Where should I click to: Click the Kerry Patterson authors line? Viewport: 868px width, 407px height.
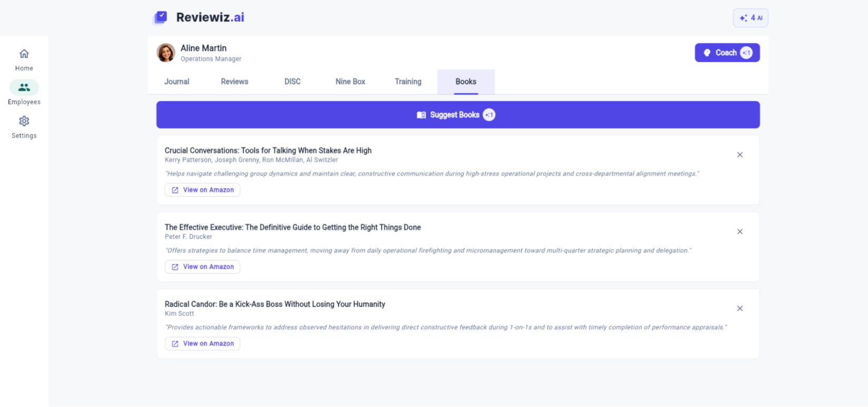click(x=251, y=160)
